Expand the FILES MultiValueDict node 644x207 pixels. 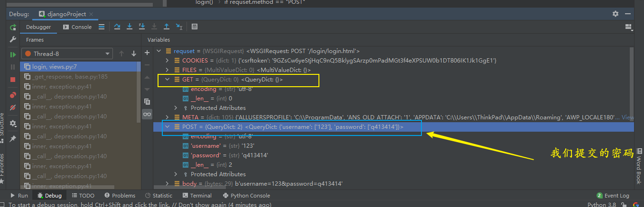tap(167, 70)
